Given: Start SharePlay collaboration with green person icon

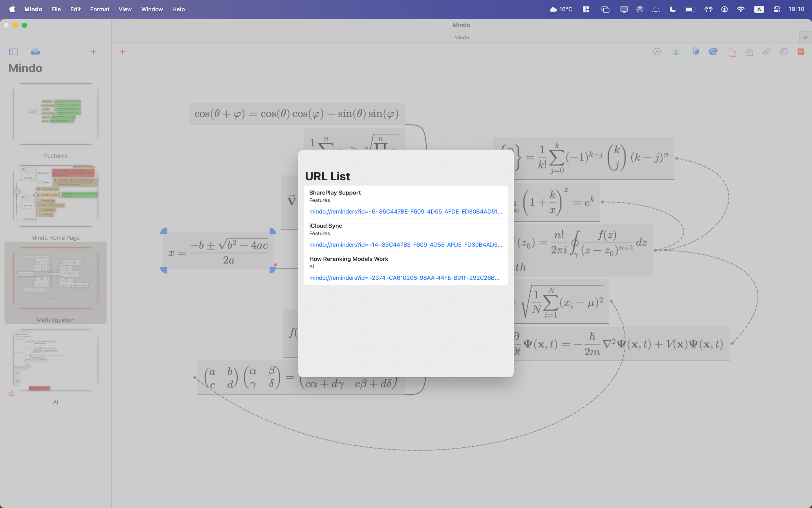Looking at the screenshot, I should click(676, 52).
